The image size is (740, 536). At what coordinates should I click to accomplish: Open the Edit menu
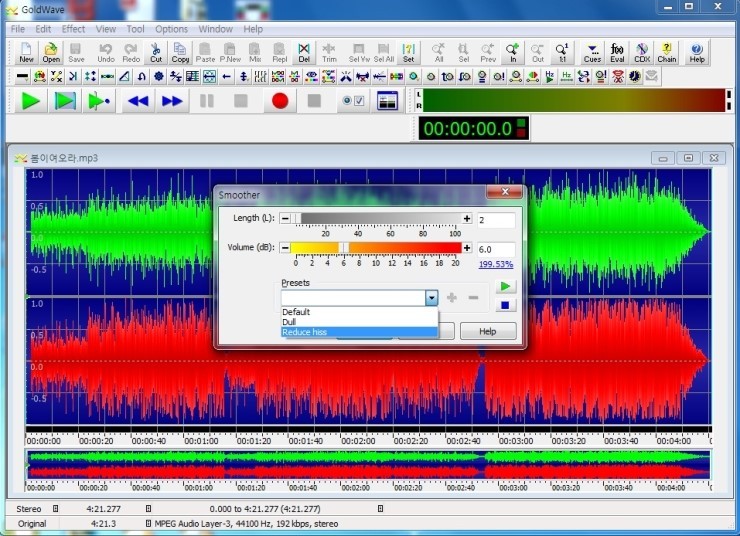tap(43, 29)
